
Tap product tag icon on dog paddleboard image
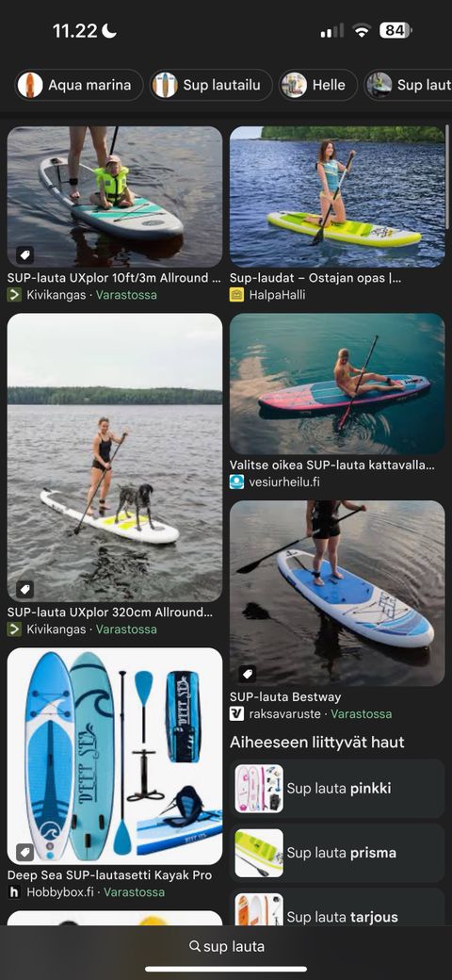point(25,589)
